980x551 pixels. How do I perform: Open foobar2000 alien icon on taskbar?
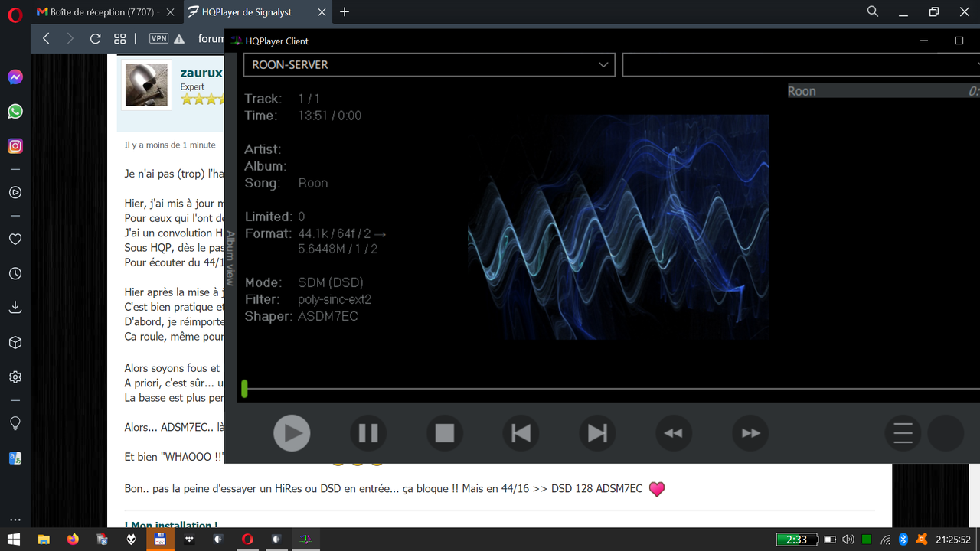coord(132,540)
